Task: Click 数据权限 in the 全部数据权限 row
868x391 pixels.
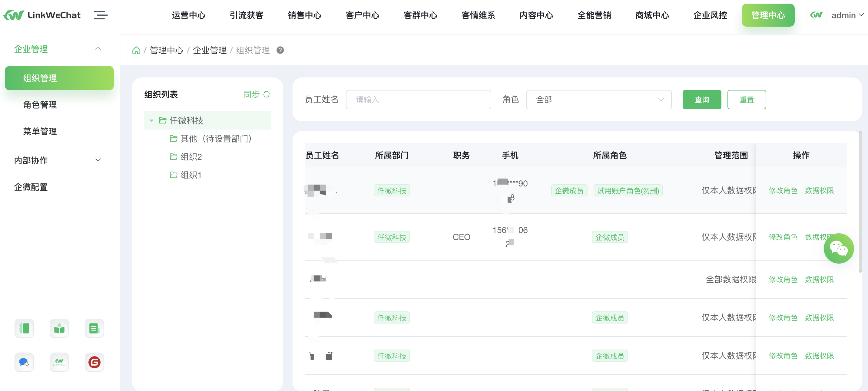Action: [x=819, y=280]
